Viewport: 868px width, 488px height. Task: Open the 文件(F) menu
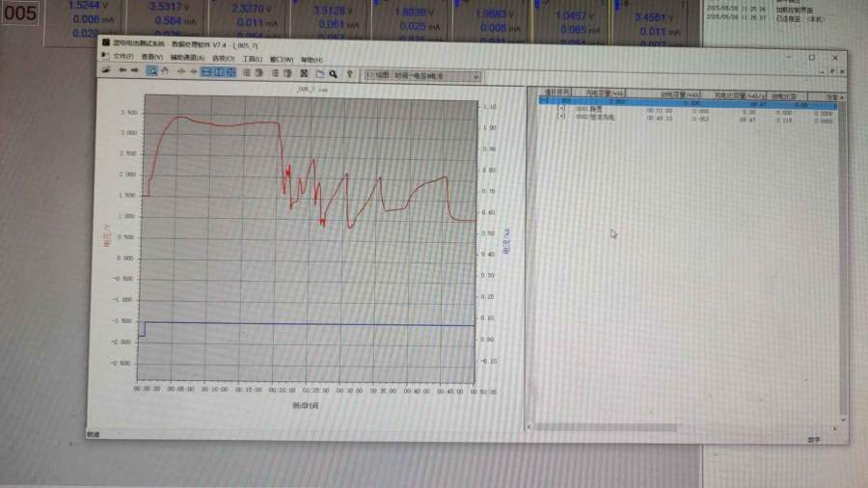pyautogui.click(x=122, y=59)
